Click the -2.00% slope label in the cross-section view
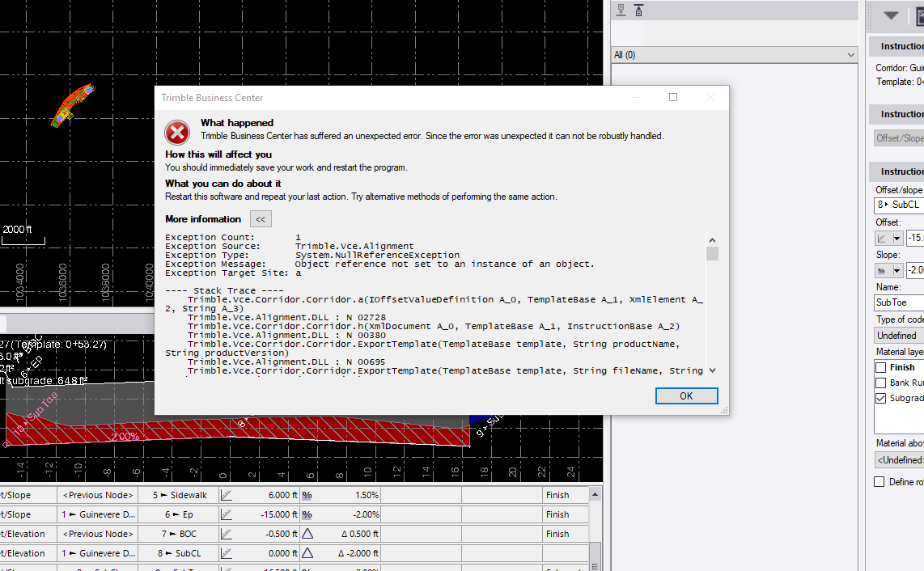Screen dimensions: 924x571 coord(124,437)
